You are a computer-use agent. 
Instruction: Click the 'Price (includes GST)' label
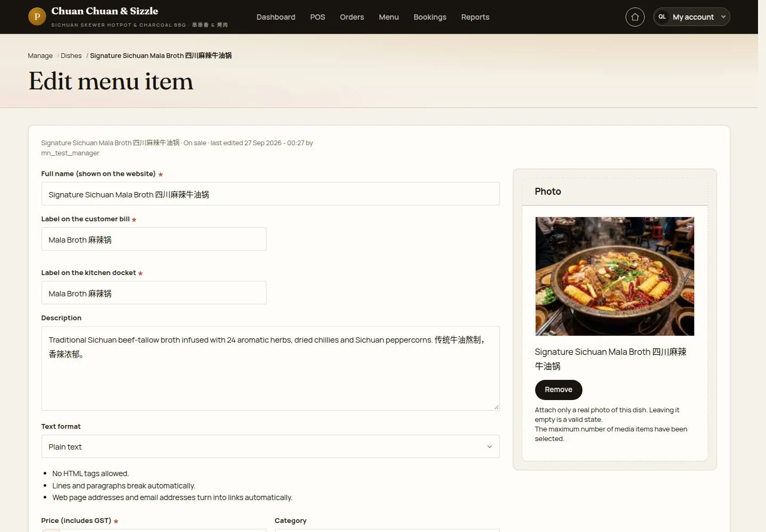(x=76, y=520)
